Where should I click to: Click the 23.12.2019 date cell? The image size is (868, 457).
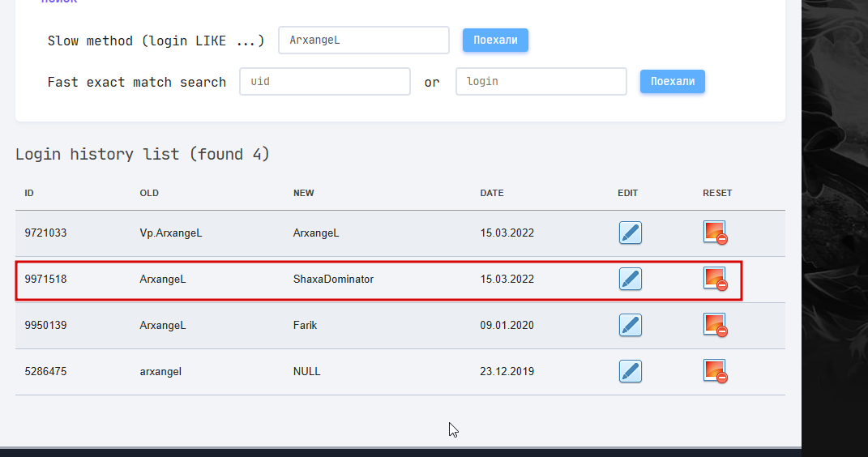(507, 372)
